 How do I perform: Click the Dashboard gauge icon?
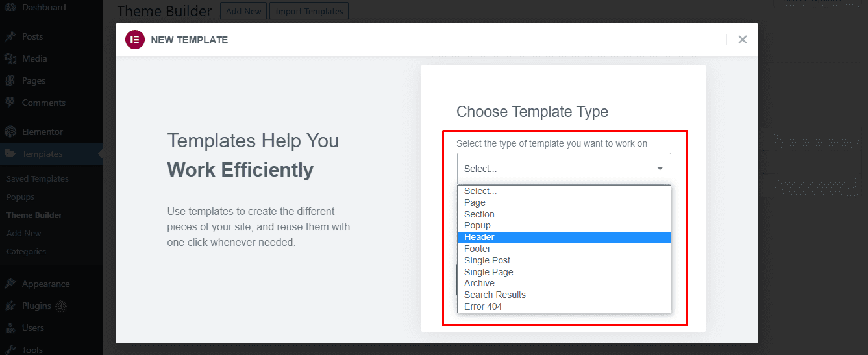[10, 7]
